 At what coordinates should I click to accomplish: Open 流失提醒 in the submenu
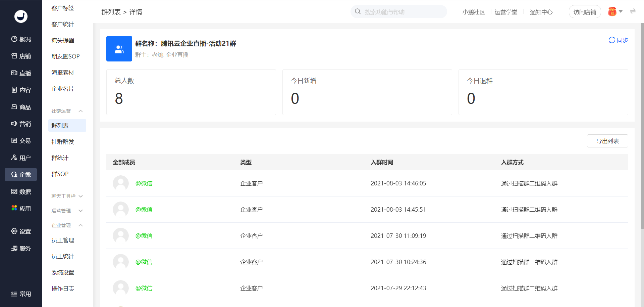tap(63, 40)
